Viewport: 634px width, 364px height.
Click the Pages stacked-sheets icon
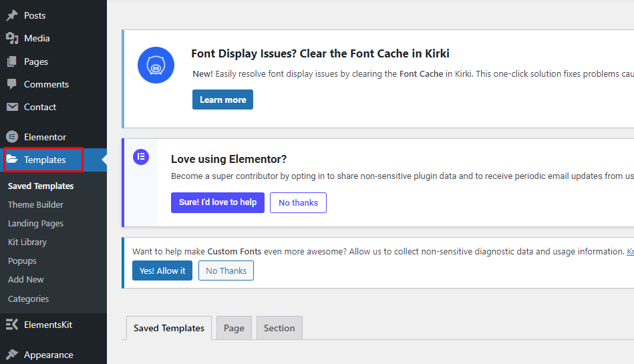point(12,61)
